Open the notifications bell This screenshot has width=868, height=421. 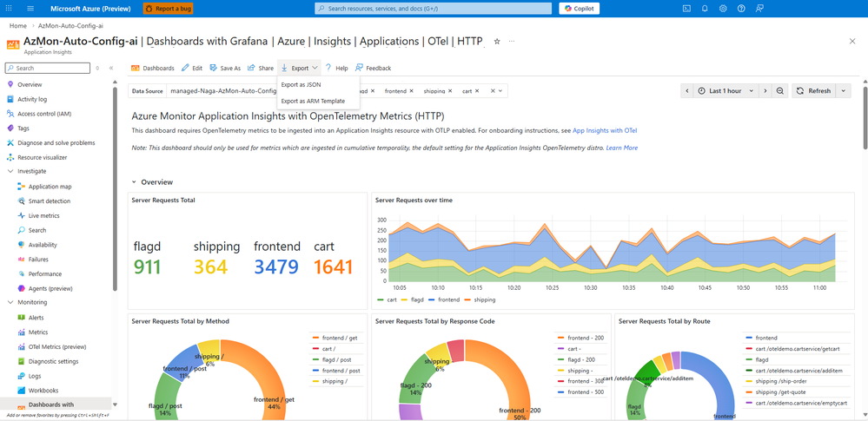click(x=705, y=9)
